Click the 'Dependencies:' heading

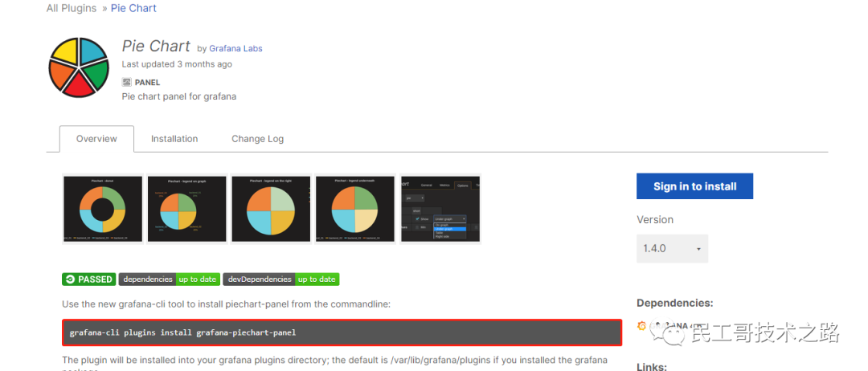[x=675, y=303]
